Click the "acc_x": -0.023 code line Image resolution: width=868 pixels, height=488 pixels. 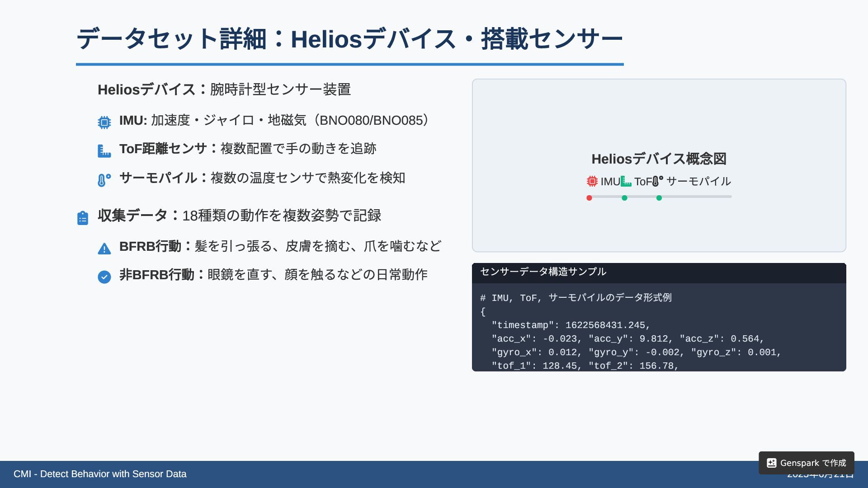click(x=628, y=339)
